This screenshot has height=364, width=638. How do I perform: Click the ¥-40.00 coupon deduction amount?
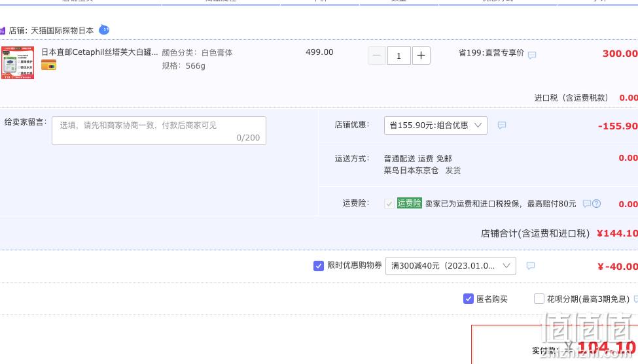(618, 267)
